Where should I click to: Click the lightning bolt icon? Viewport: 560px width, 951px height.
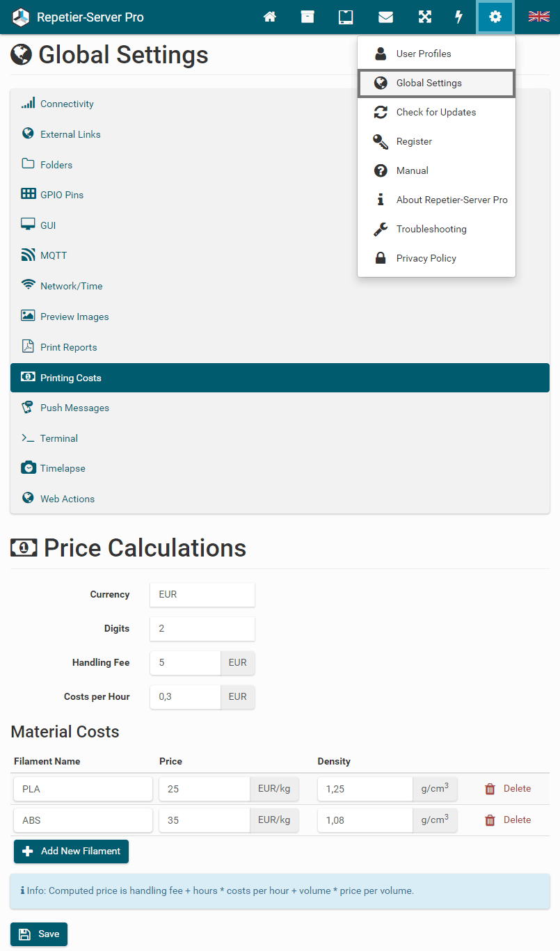click(459, 17)
